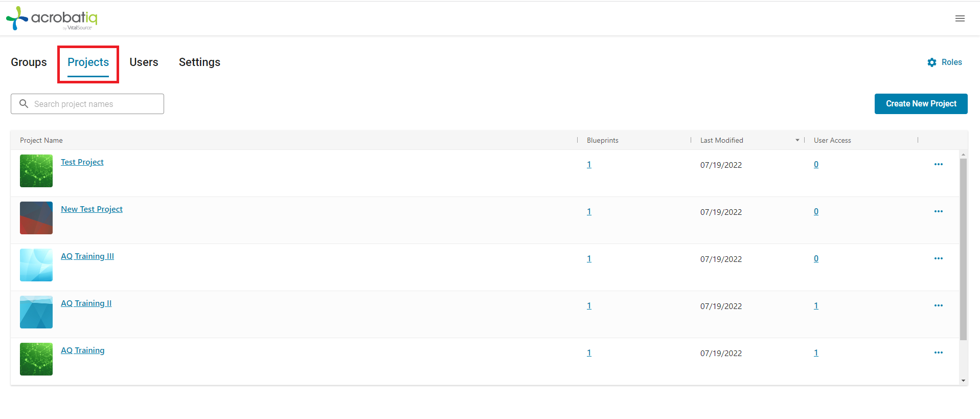
Task: Open blueprints count for AQ Training III
Action: (x=589, y=259)
